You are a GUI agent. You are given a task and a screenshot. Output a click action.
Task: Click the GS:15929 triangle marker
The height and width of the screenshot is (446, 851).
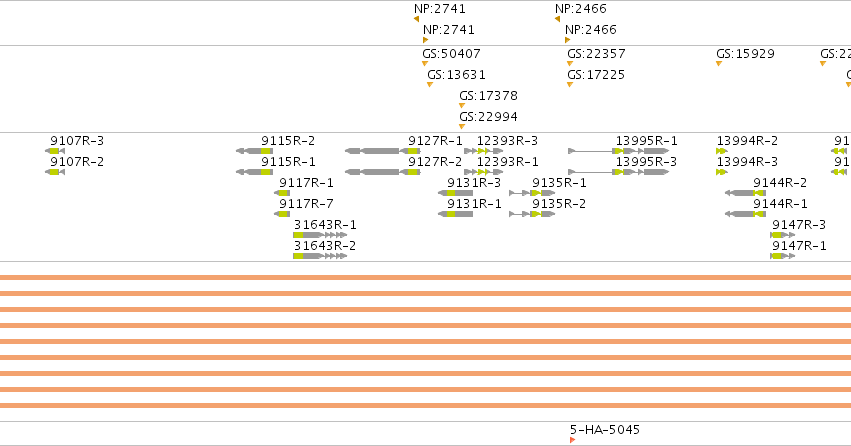[x=719, y=63]
